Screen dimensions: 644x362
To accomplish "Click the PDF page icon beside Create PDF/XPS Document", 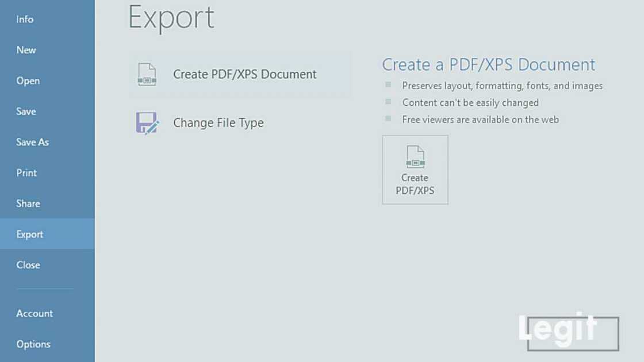I will 147,75.
